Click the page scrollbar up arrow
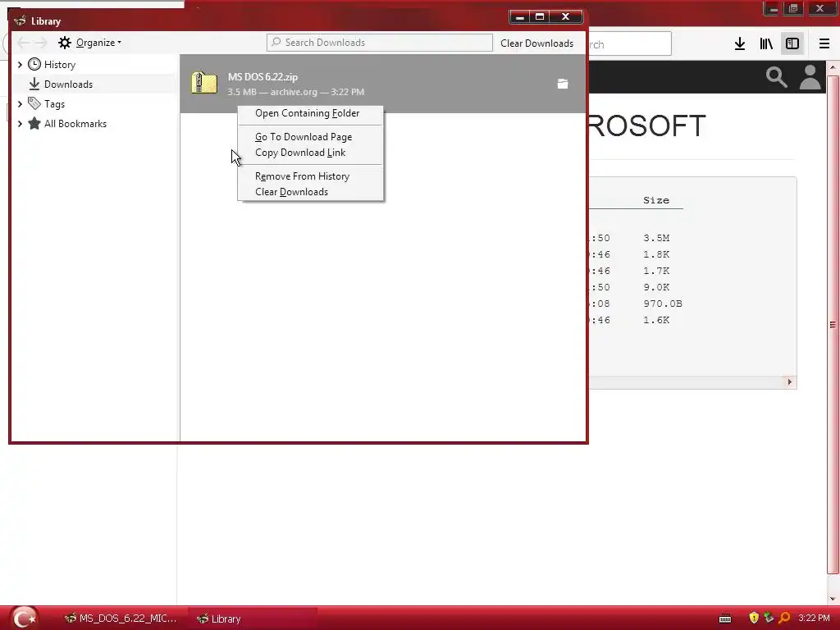The image size is (840, 630). point(833,68)
